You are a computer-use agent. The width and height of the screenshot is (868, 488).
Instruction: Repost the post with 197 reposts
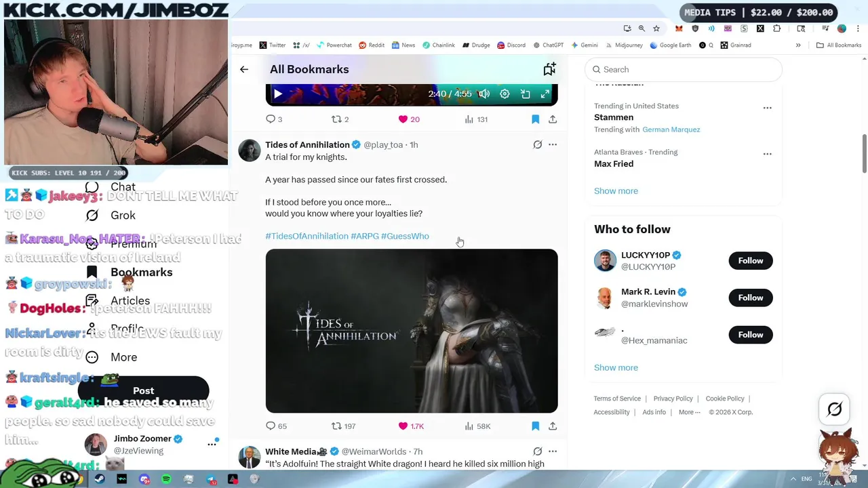click(x=343, y=426)
